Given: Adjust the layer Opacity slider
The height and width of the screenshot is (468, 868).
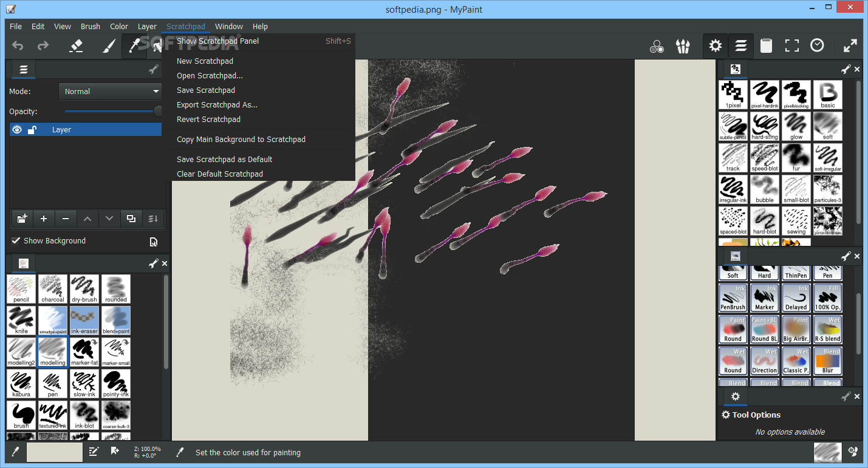Looking at the screenshot, I should coord(114,111).
